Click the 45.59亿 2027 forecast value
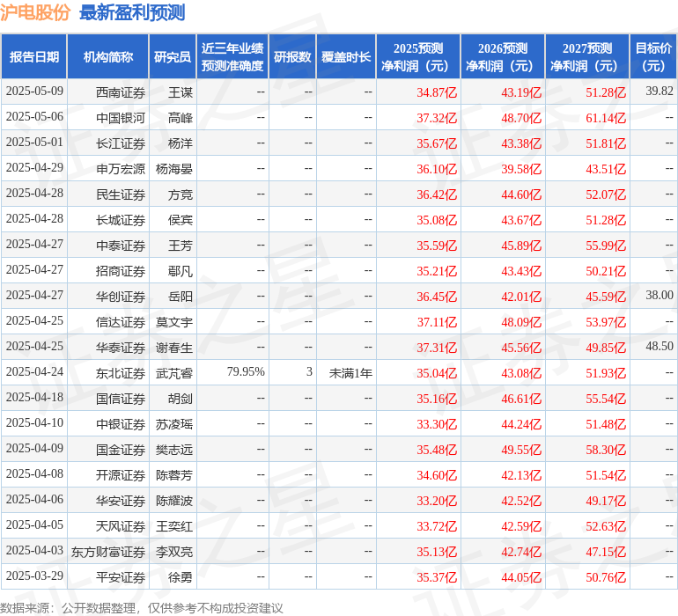 (x=606, y=297)
